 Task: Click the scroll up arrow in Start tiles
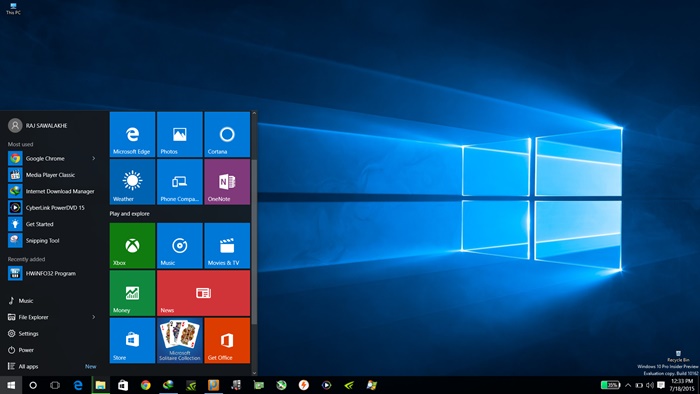pos(254,113)
